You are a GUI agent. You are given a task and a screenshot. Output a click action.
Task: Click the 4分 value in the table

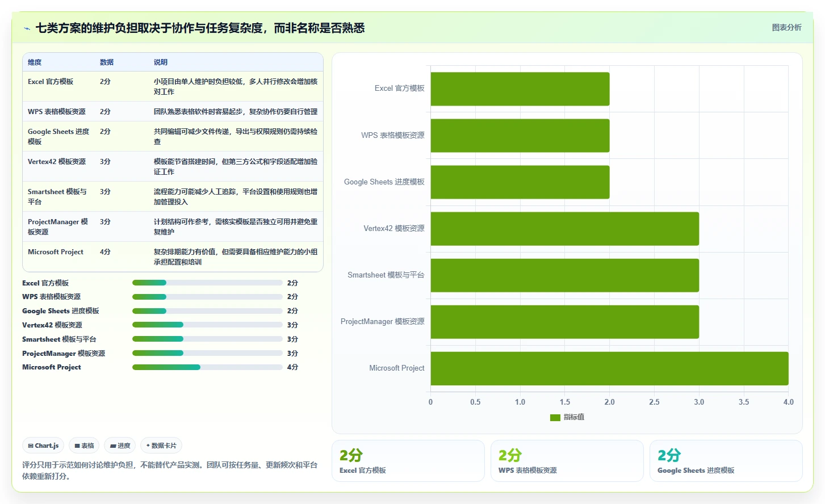tap(105, 252)
